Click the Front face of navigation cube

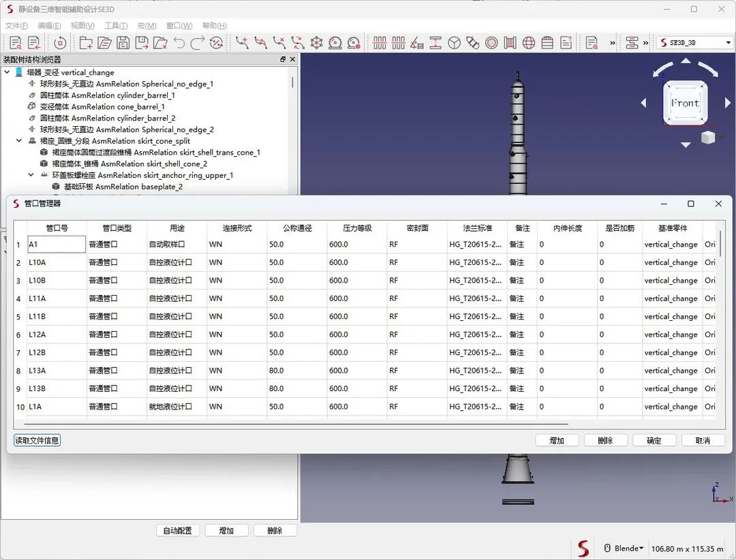click(686, 104)
